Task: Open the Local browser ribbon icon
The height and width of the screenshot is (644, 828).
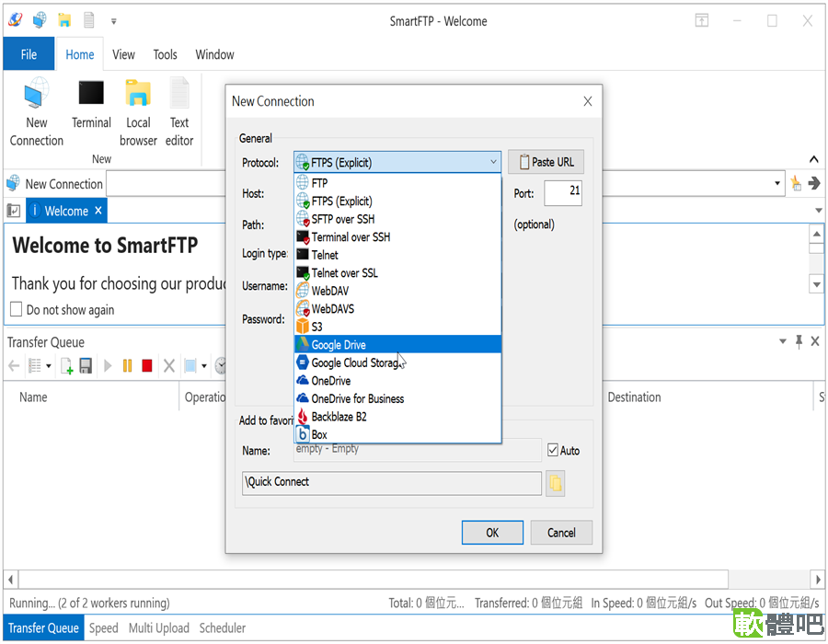Action: [x=138, y=112]
